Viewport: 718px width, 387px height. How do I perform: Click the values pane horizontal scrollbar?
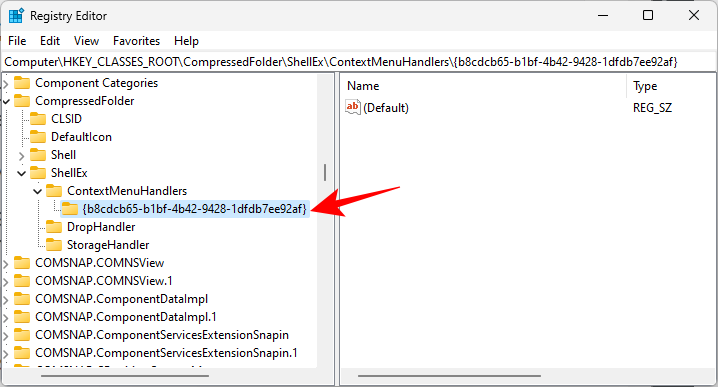click(x=449, y=376)
